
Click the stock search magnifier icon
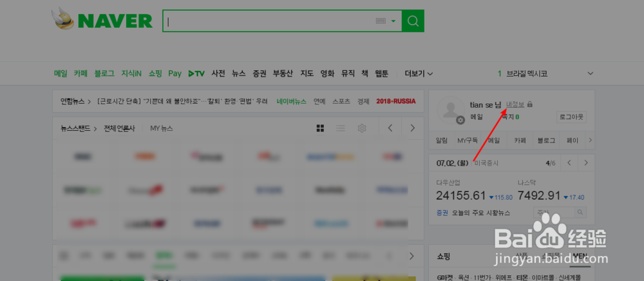580,213
